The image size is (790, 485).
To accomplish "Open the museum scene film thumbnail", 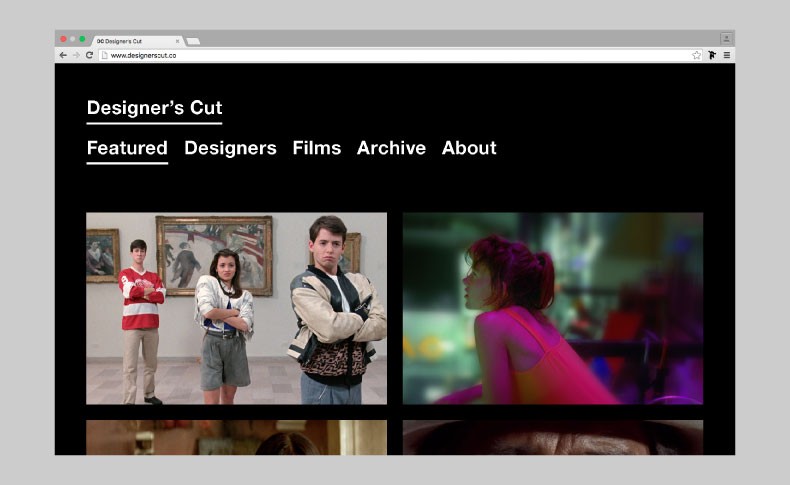I will point(236,308).
